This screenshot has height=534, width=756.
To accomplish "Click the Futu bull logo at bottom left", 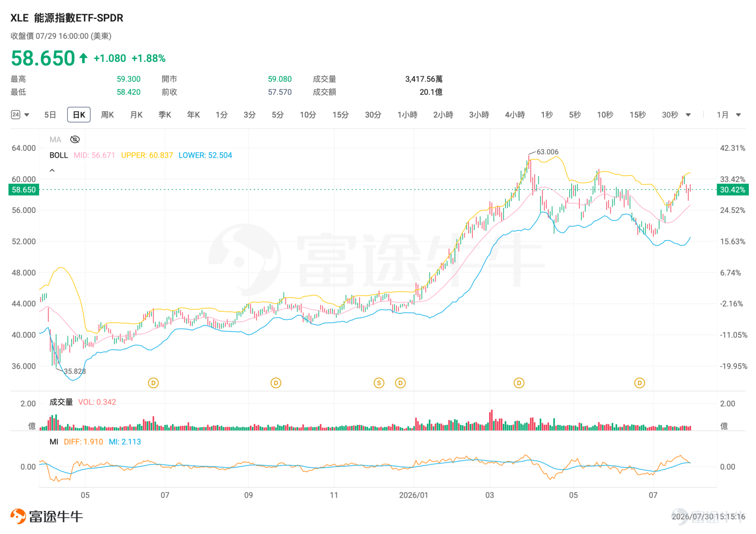I will tap(18, 516).
